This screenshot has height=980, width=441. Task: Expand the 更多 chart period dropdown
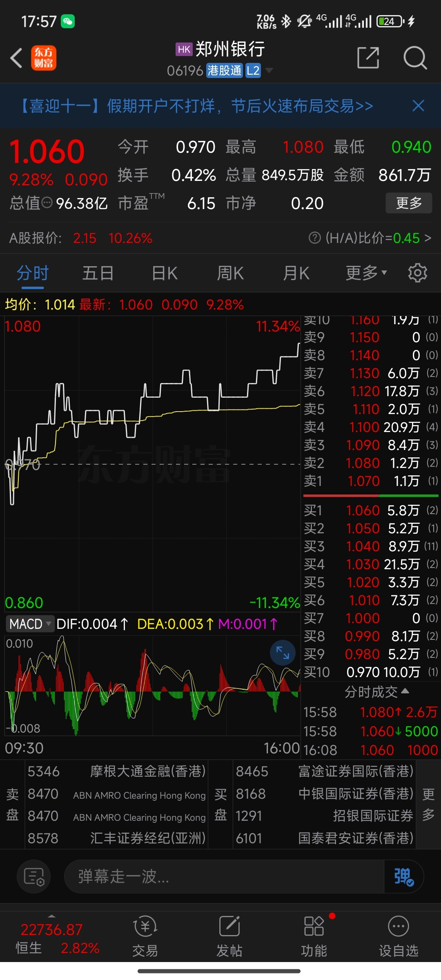click(x=366, y=273)
